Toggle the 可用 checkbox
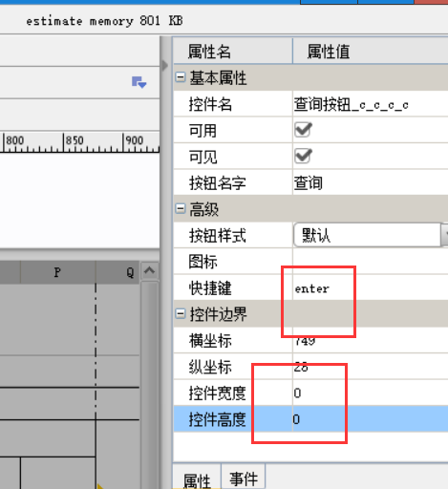The width and height of the screenshot is (448, 489). (303, 130)
